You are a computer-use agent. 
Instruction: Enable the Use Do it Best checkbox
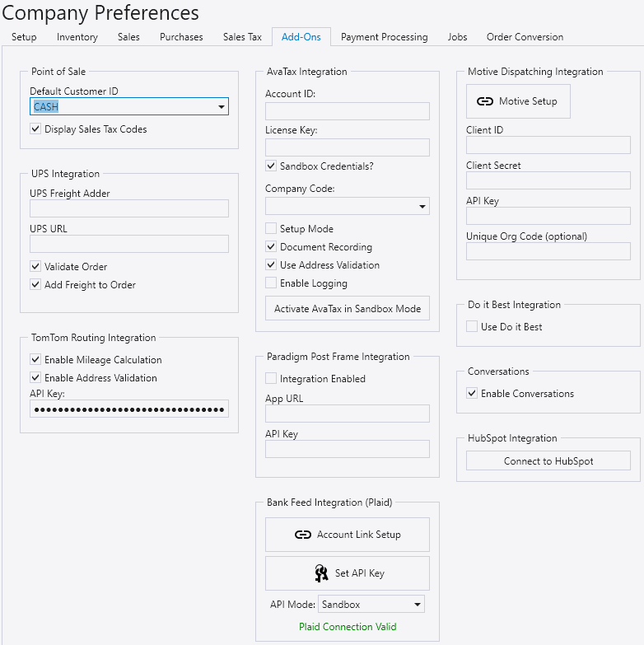[x=472, y=326]
